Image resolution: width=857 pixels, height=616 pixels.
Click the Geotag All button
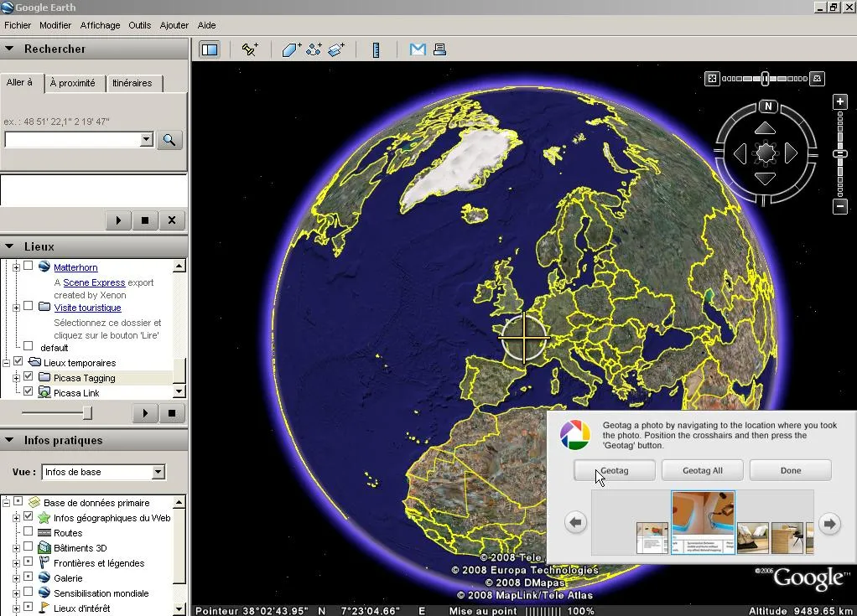click(x=703, y=471)
